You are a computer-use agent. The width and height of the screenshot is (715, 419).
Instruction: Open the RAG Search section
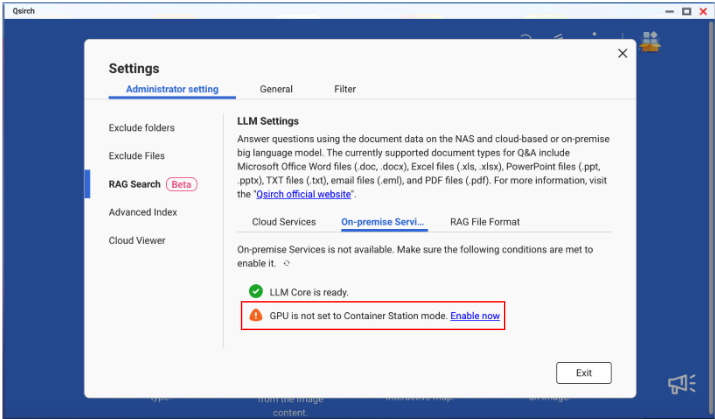pos(135,184)
